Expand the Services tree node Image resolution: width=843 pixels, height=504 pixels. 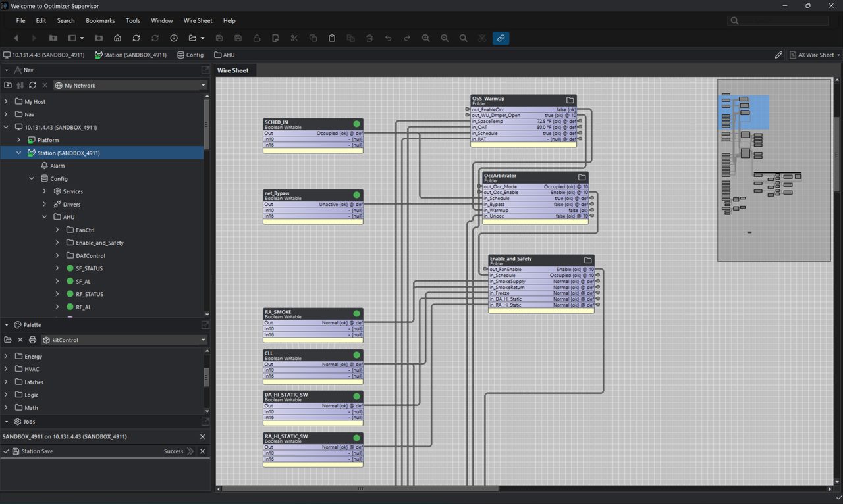(45, 191)
